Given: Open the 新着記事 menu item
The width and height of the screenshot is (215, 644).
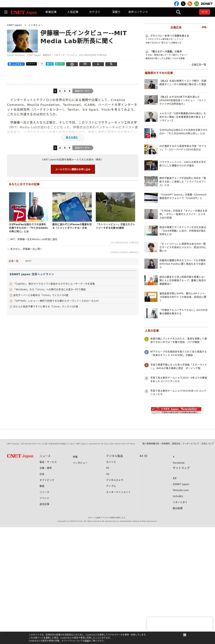Looking at the screenshot, I should [x=51, y=12].
